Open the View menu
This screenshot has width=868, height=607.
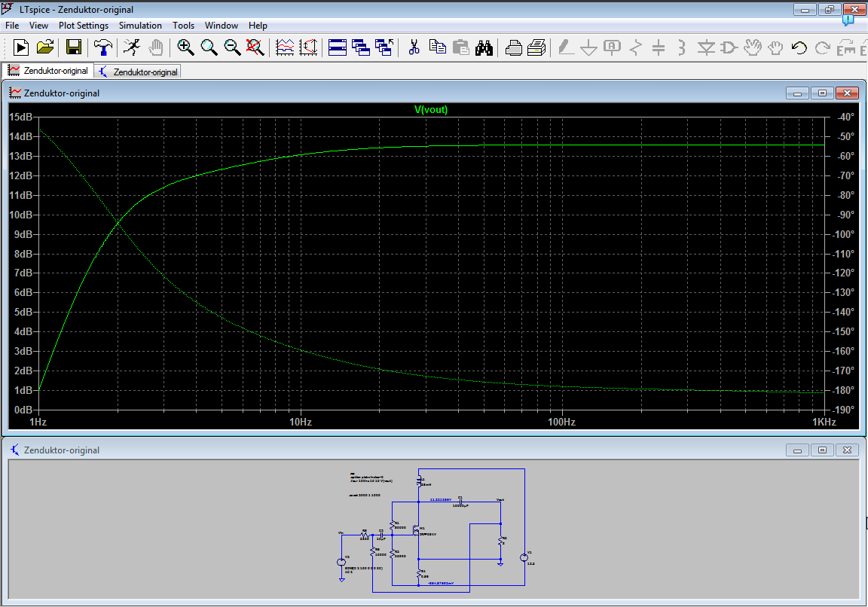tap(38, 26)
